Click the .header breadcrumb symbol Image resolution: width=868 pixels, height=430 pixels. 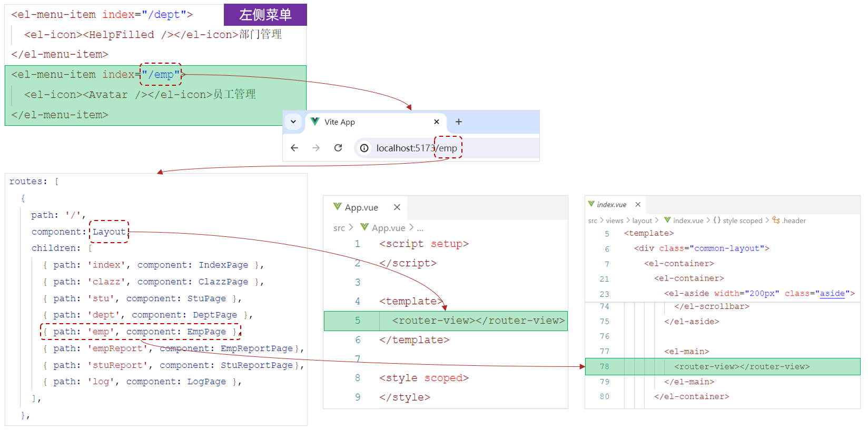pos(794,221)
